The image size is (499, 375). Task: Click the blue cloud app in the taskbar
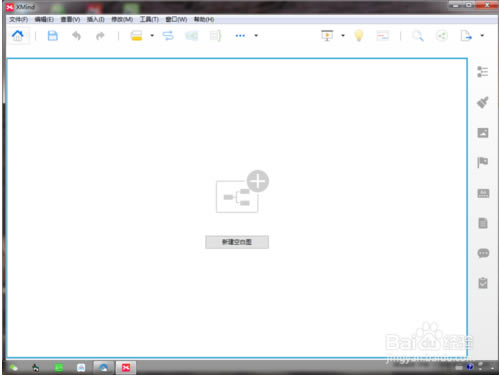coord(103,368)
